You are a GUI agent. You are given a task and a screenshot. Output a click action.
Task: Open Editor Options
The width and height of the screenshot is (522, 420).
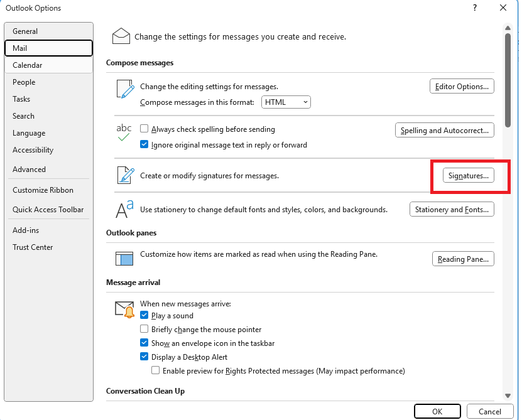click(462, 87)
